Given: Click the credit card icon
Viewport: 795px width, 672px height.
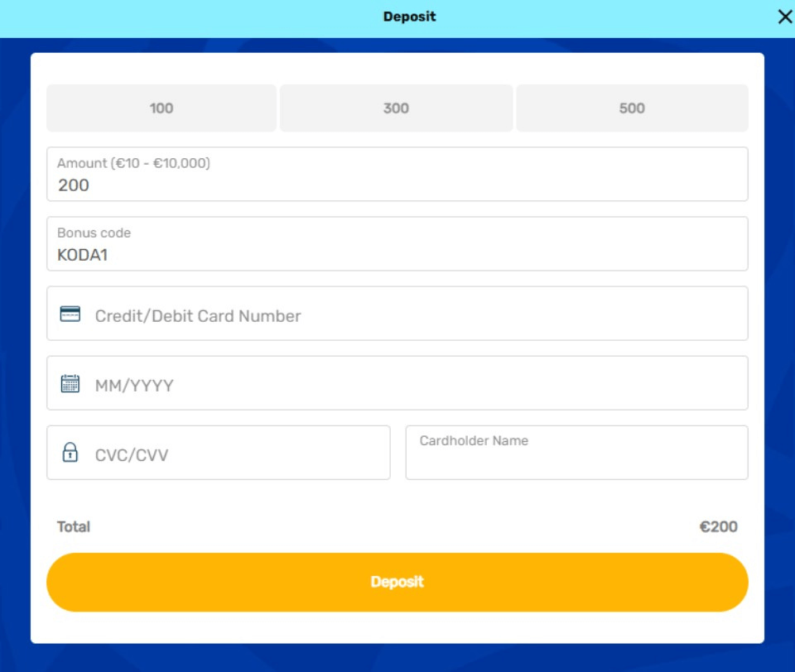Looking at the screenshot, I should [70, 314].
